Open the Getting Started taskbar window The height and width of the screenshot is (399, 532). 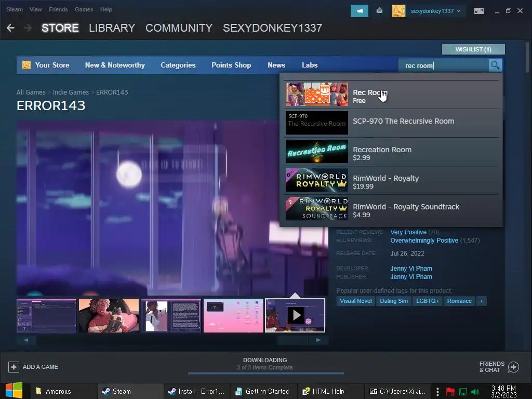click(x=263, y=391)
